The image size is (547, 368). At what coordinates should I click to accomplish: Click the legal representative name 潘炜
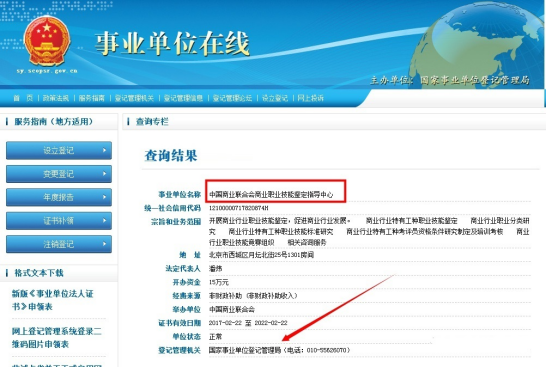(x=216, y=269)
